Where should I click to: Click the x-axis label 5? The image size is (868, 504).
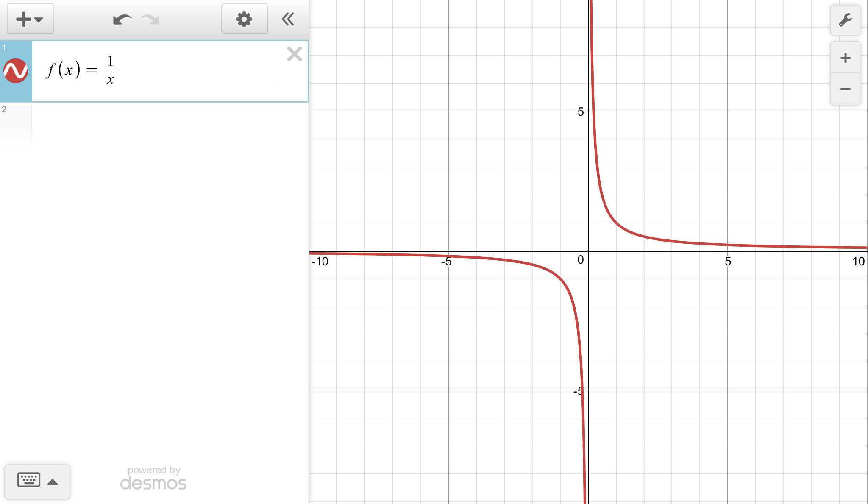pos(728,261)
